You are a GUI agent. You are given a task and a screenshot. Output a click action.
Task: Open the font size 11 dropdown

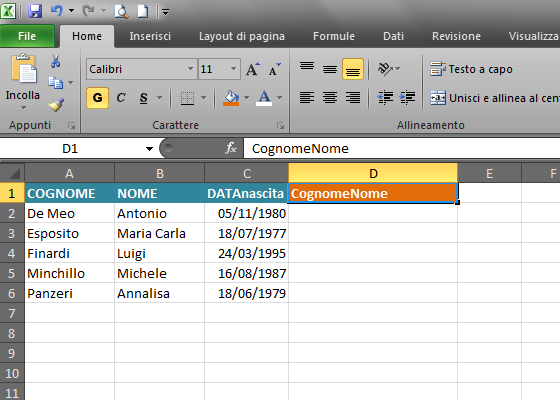coord(233,69)
